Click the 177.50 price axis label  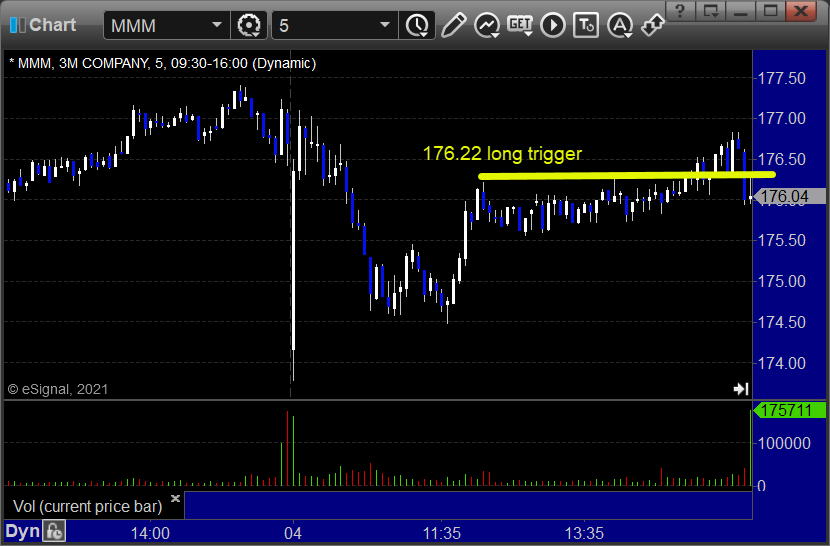(782, 78)
